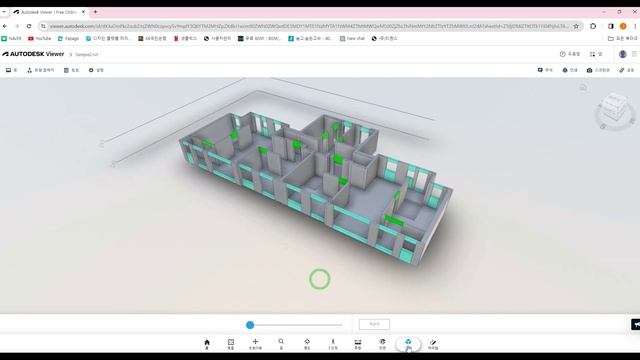640x360 pixels.
Task: View site information icon in address bar
Action: [x=43, y=26]
